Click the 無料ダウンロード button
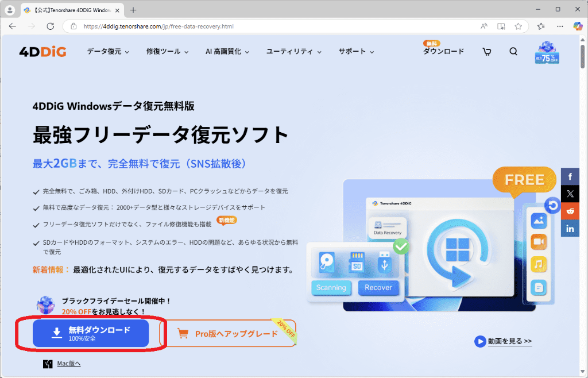 coord(91,333)
